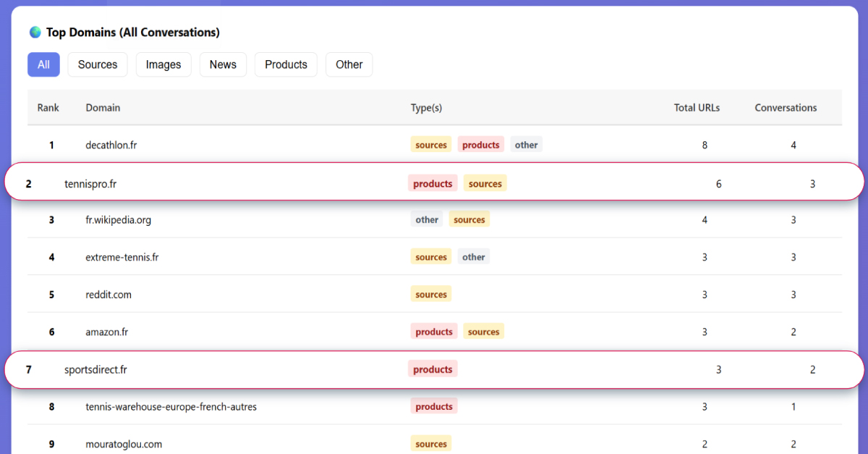Click Conversations value 1 for tennis-warehouse row
The image size is (868, 454).
(793, 407)
